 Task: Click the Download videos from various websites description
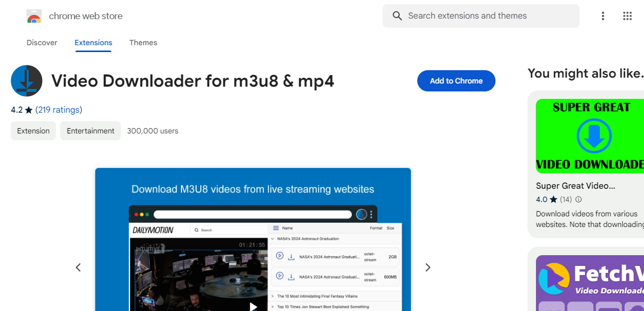click(590, 219)
